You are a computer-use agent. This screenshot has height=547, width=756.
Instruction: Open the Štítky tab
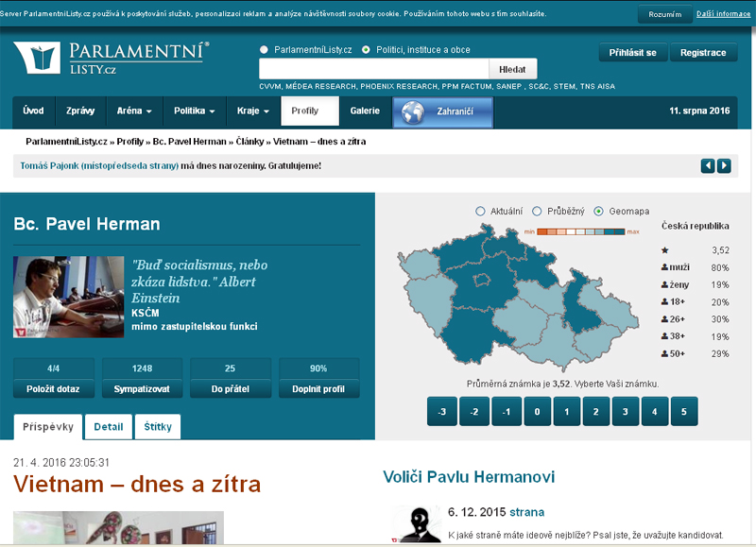pos(158,427)
